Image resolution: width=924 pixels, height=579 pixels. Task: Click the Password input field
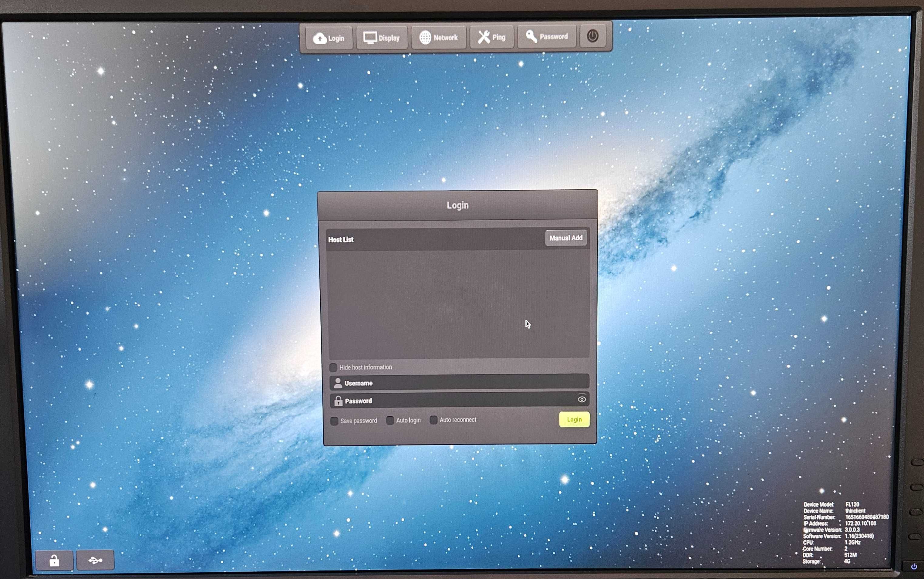point(459,400)
